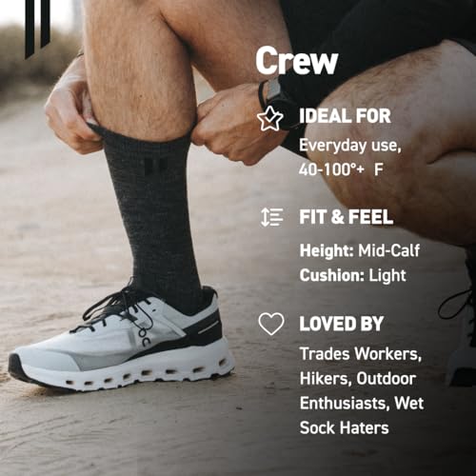The image size is (476, 476).
Task: Click the Height: Mid-Calf line
Action: click(x=360, y=250)
